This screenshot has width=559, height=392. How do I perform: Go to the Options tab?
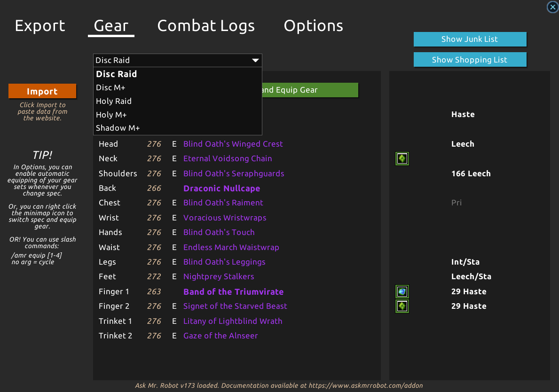pos(314,26)
